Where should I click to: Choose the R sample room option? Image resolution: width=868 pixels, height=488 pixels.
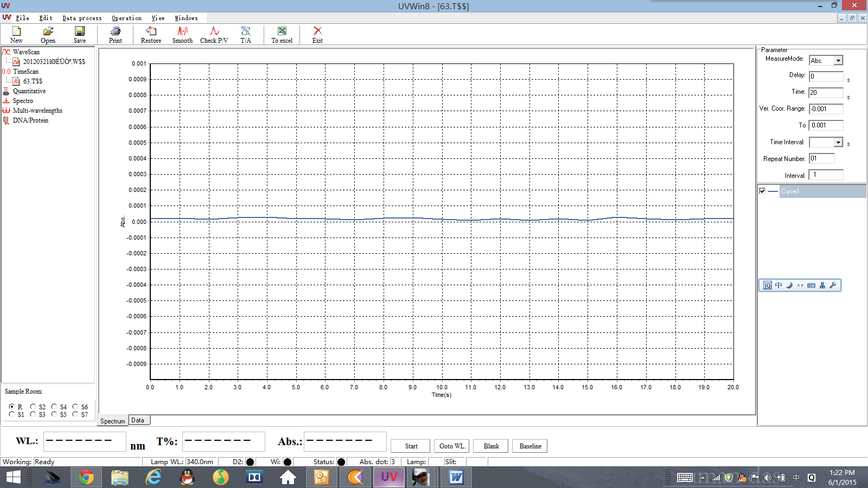(x=12, y=407)
